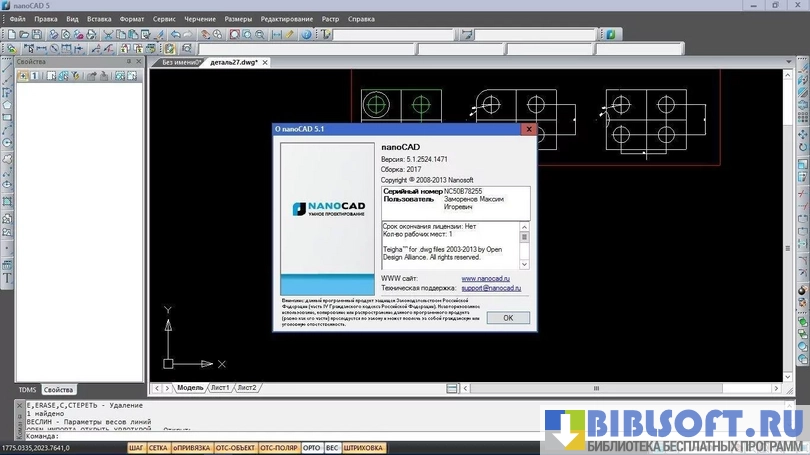Image resolution: width=810 pixels, height=455 pixels.
Task: Open the www.nanocad.ru website link
Action: pyautogui.click(x=485, y=278)
